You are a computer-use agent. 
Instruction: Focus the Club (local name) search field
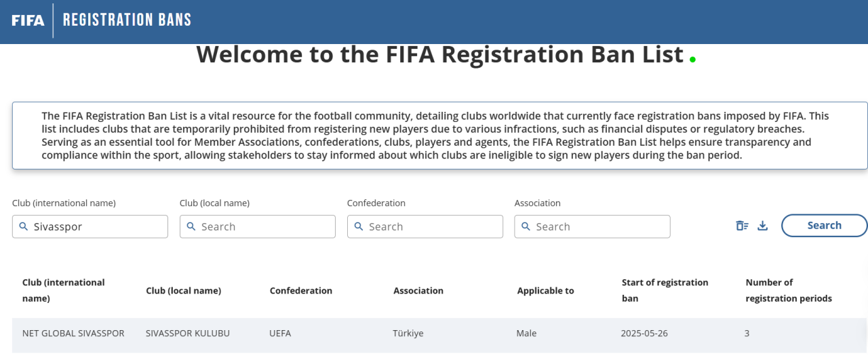[258, 226]
